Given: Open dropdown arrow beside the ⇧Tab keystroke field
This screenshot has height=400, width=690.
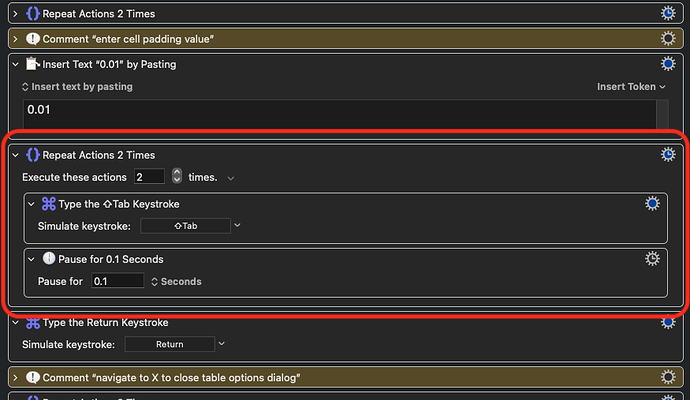Looking at the screenshot, I should click(x=237, y=226).
